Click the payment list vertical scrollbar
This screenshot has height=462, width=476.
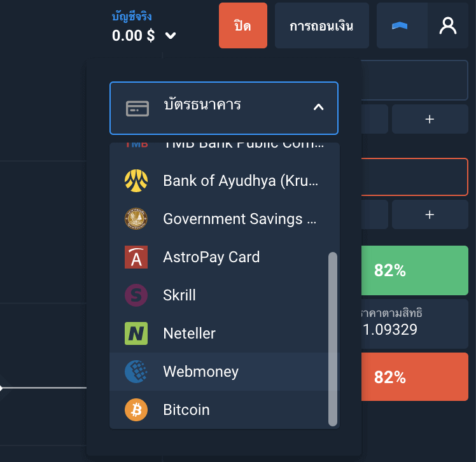pos(332,339)
